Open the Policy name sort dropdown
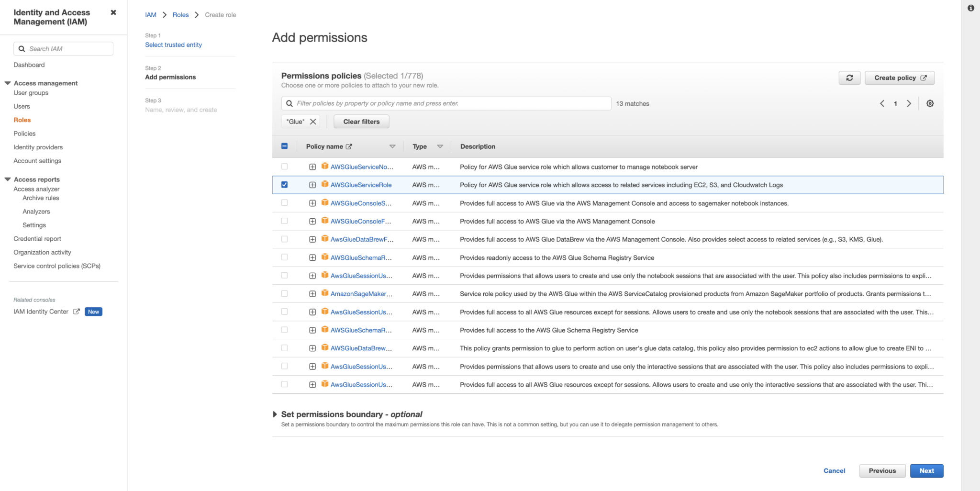The height and width of the screenshot is (491, 980). coord(392,146)
